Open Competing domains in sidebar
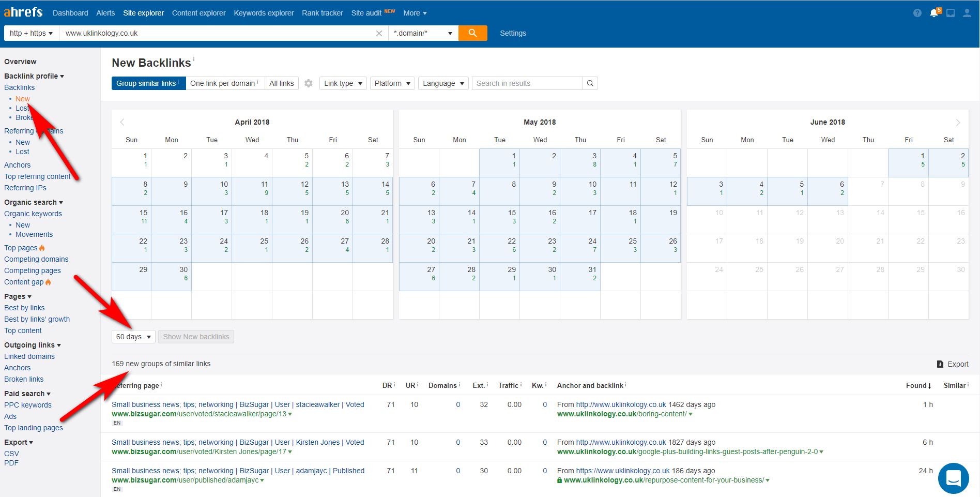 coord(36,259)
